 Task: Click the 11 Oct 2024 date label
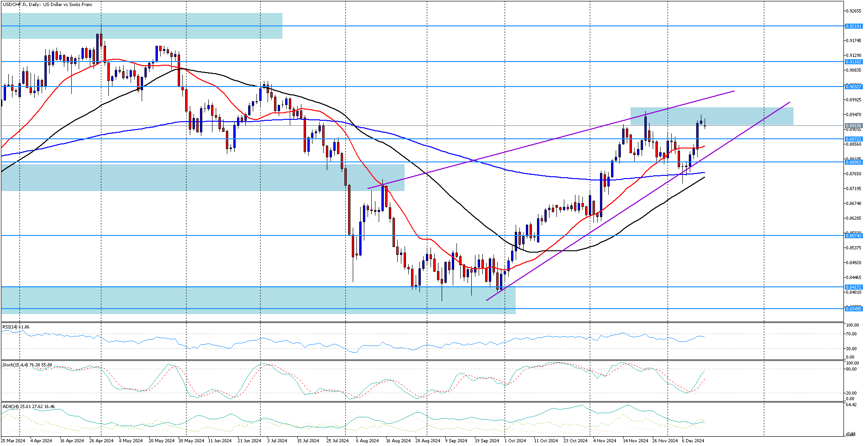(546, 441)
